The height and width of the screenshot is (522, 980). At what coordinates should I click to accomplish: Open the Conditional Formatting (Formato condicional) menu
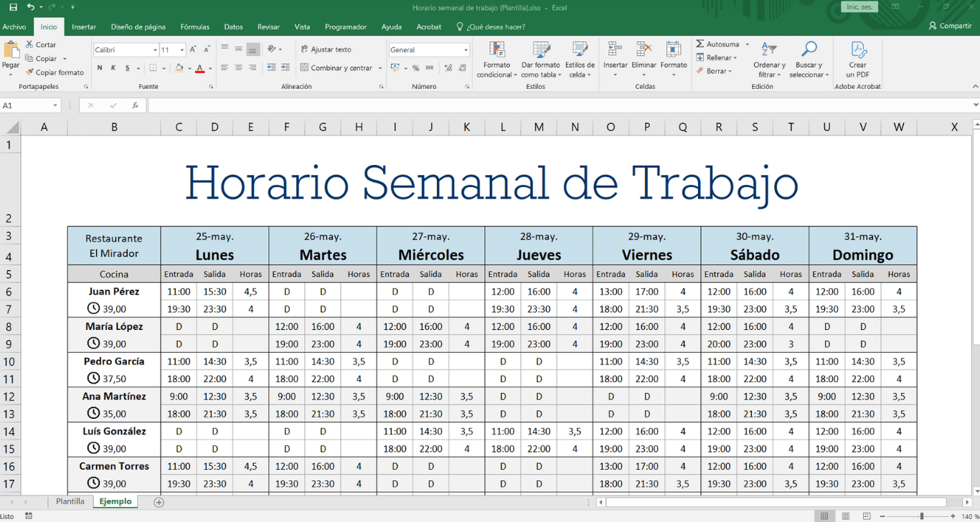pos(496,61)
